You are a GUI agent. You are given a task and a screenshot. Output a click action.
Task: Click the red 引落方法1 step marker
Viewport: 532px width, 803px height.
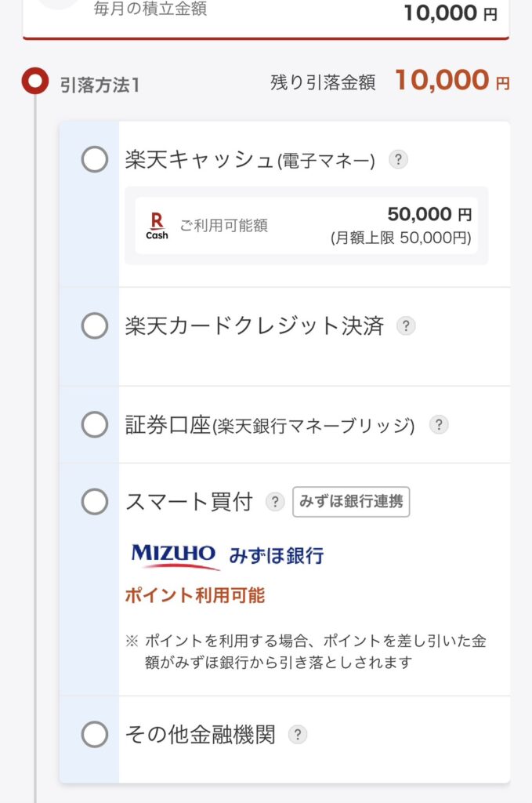click(34, 82)
